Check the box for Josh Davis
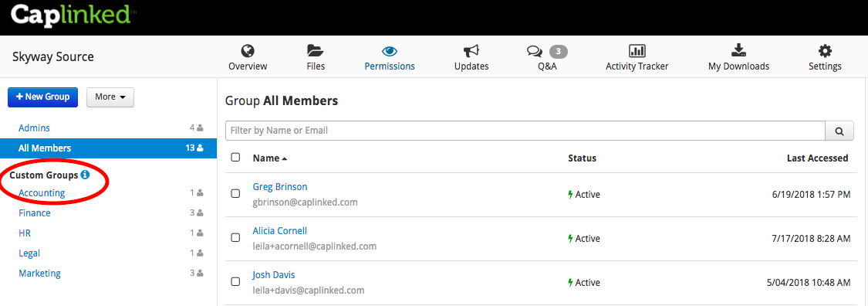This screenshot has width=868, height=306. pyautogui.click(x=235, y=281)
